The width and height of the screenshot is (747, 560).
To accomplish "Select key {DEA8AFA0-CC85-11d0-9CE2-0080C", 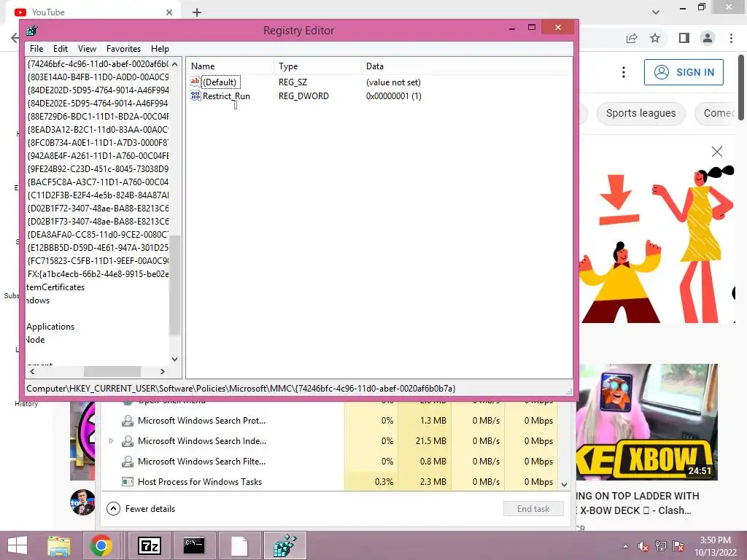I will 98,235.
